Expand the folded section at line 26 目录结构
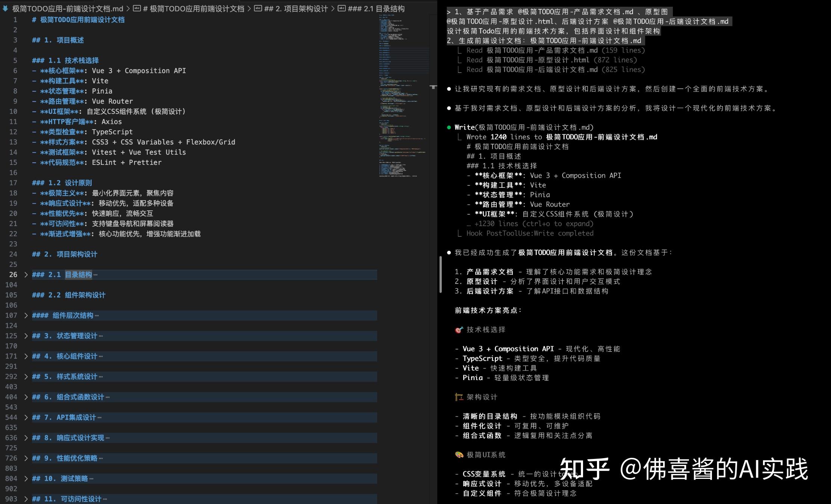The height and width of the screenshot is (504, 831). (26, 275)
